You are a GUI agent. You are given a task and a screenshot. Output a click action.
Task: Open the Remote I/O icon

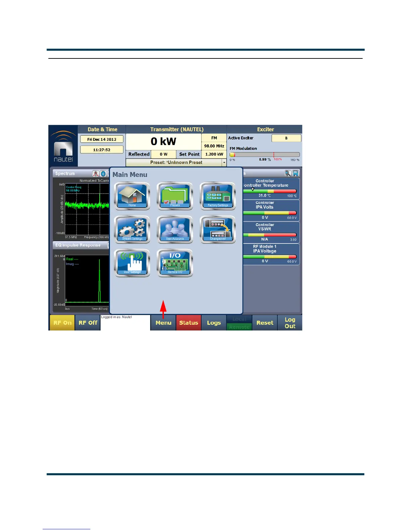pos(175,263)
